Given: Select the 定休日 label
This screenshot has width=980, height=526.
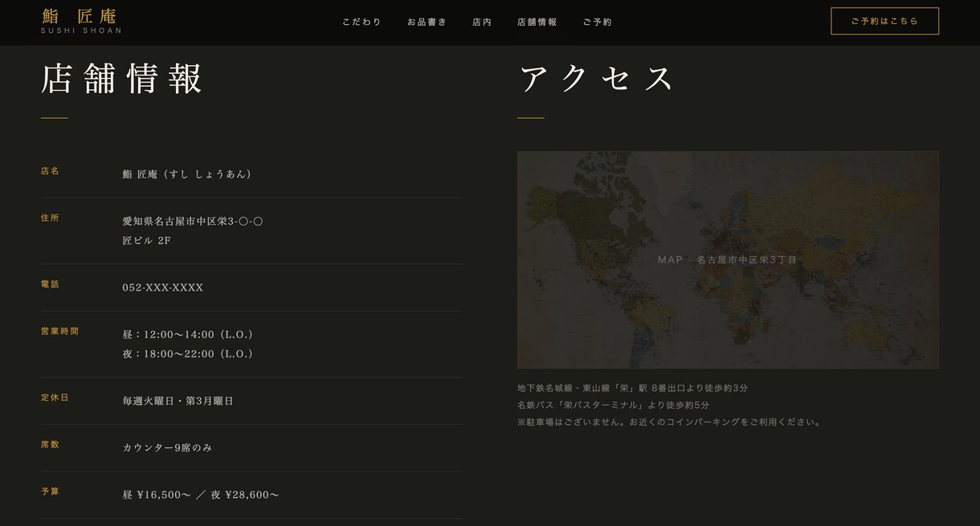Looking at the screenshot, I should pyautogui.click(x=55, y=398).
